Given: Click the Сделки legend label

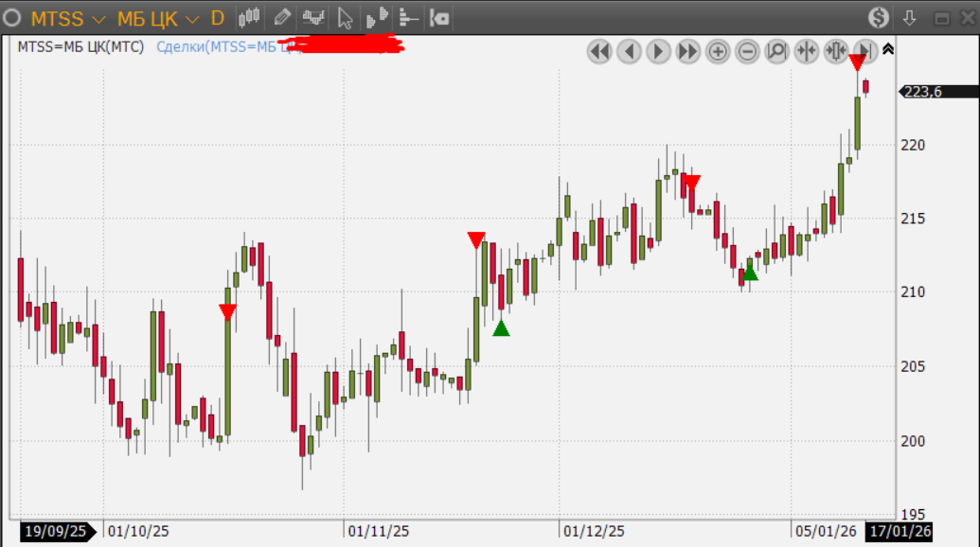Looking at the screenshot, I should (223, 46).
